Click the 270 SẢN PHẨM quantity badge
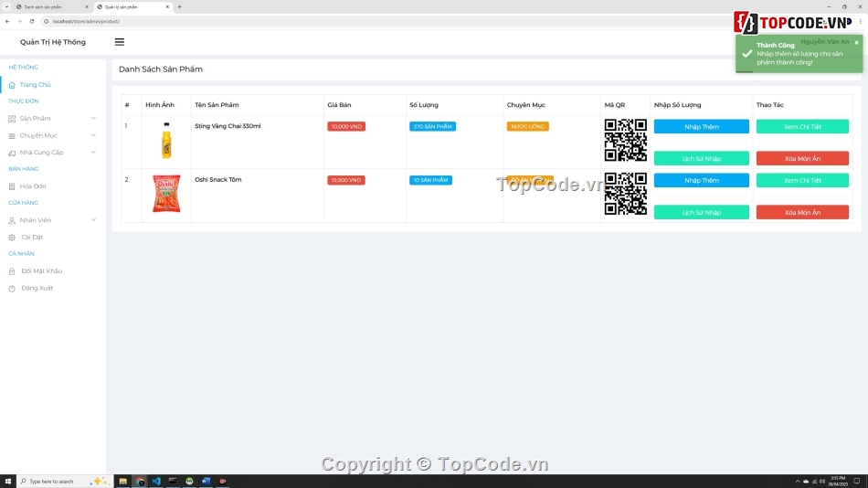 point(432,126)
